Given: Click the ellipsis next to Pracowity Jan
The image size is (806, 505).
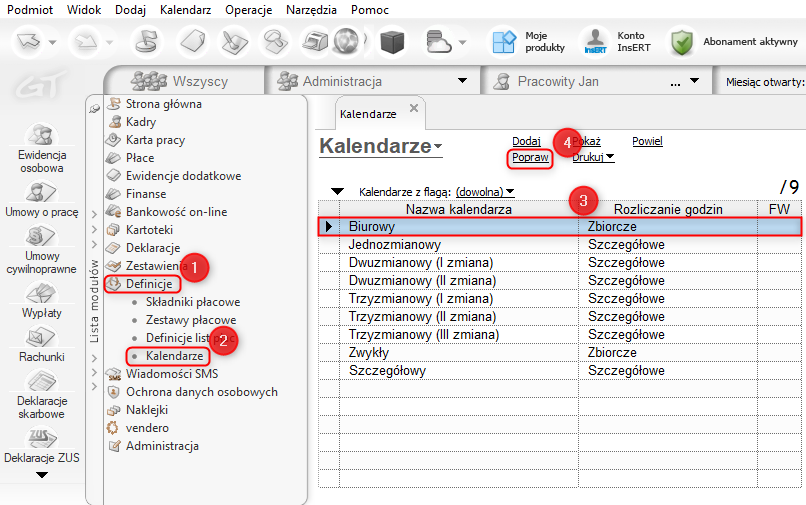Looking at the screenshot, I should tap(675, 83).
